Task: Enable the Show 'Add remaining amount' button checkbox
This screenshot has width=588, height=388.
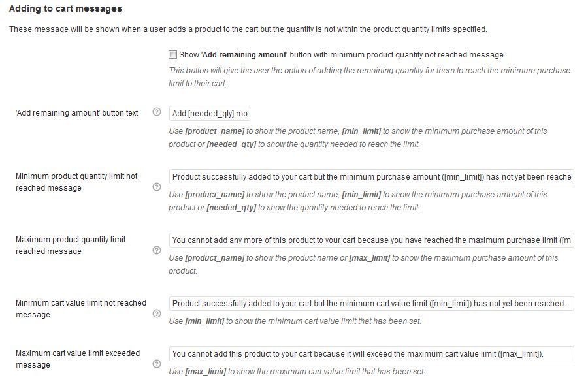Action: tap(173, 54)
